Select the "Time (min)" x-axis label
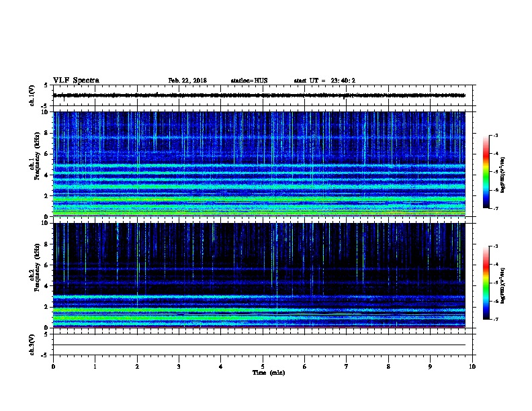This screenshot has width=532, height=411. tap(269, 373)
